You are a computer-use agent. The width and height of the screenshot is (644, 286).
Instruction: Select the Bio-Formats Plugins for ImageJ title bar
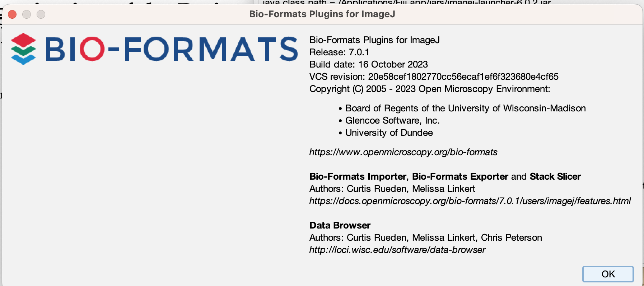click(321, 14)
